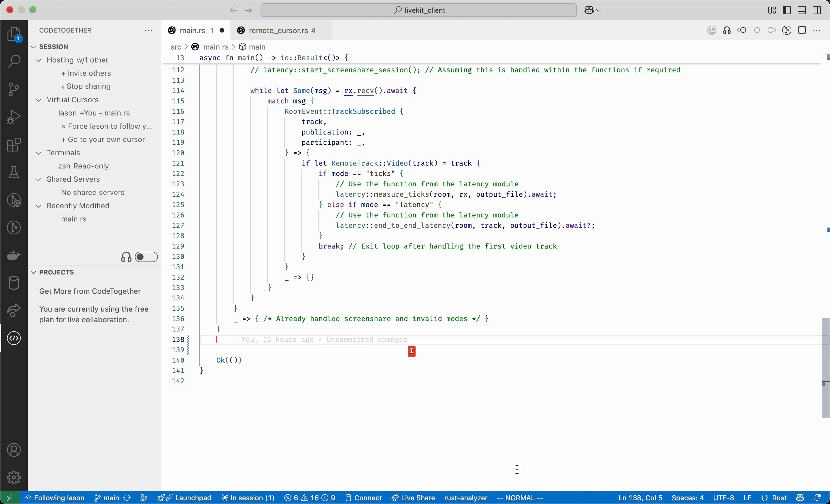Click the CodeTogether participants icon in editor toolbar
Viewport: 830px width, 504px height.
pyautogui.click(x=712, y=30)
